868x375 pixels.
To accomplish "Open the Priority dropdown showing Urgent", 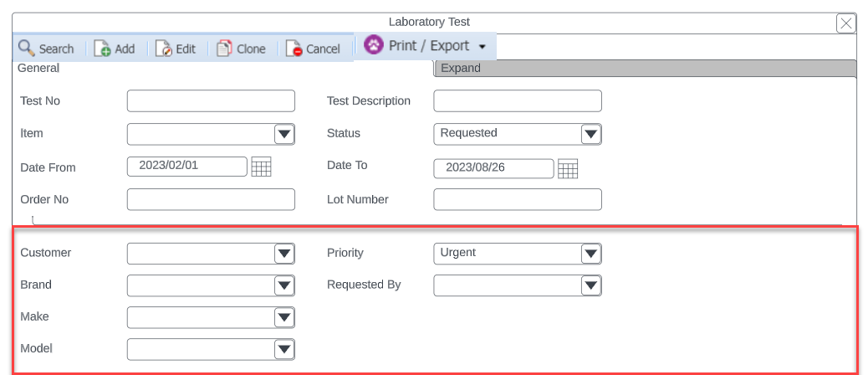I will point(591,254).
